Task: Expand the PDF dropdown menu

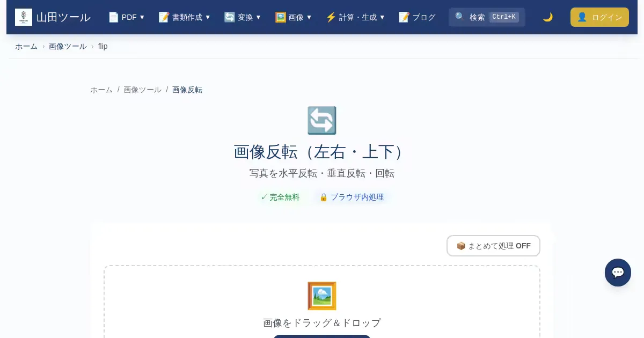Action: coord(127,17)
